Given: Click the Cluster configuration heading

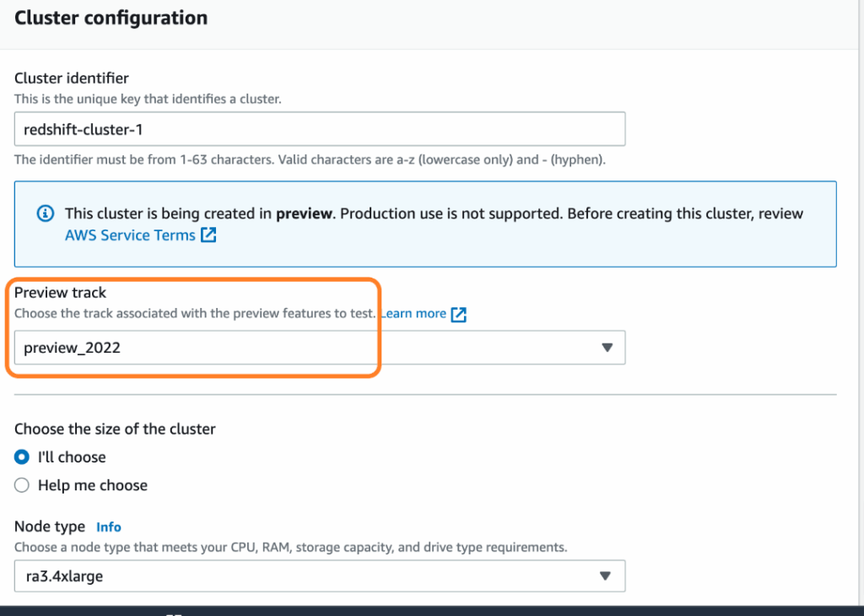Looking at the screenshot, I should click(x=111, y=18).
